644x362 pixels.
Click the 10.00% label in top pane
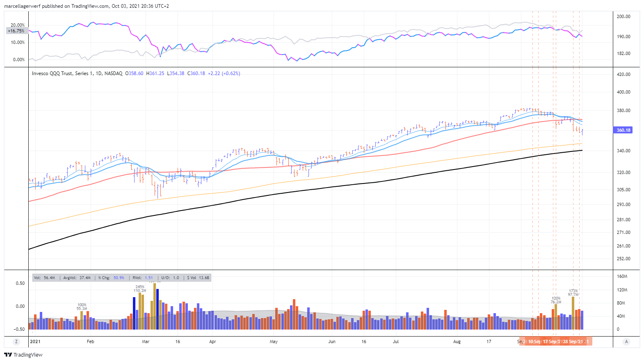coord(18,42)
